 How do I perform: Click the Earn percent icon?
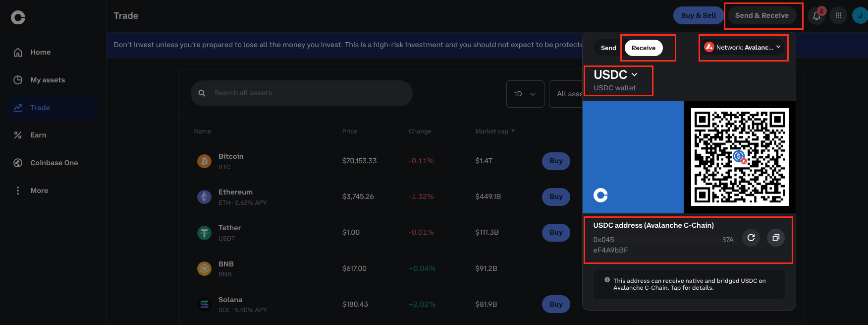(18, 135)
